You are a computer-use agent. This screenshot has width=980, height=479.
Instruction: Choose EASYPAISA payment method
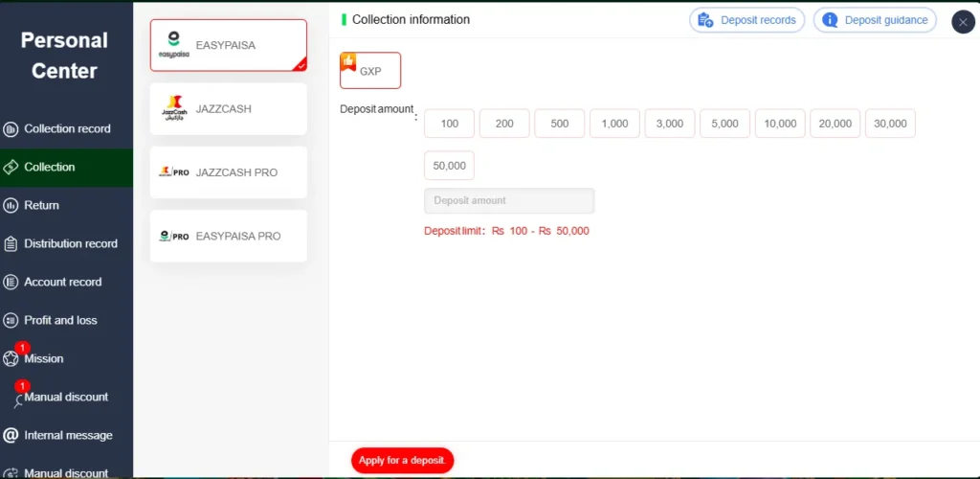[229, 45]
